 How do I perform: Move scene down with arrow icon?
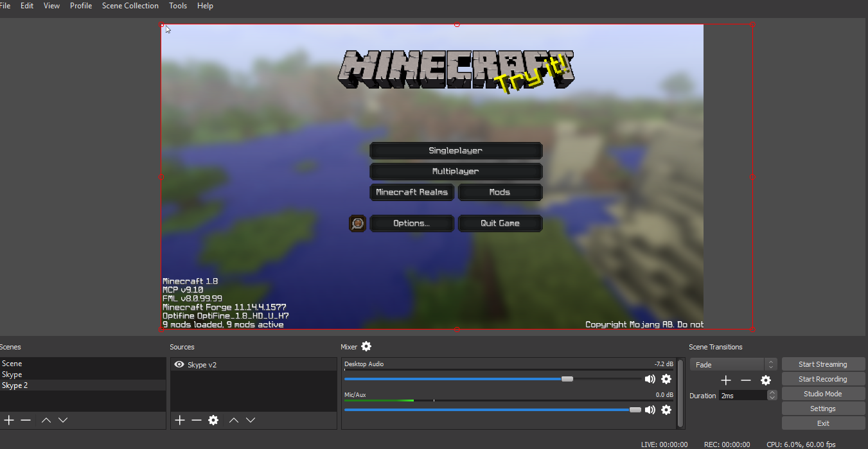63,420
